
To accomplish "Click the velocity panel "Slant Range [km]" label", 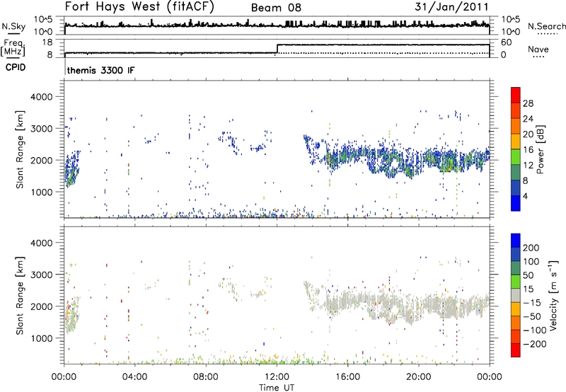I will 20,296.
